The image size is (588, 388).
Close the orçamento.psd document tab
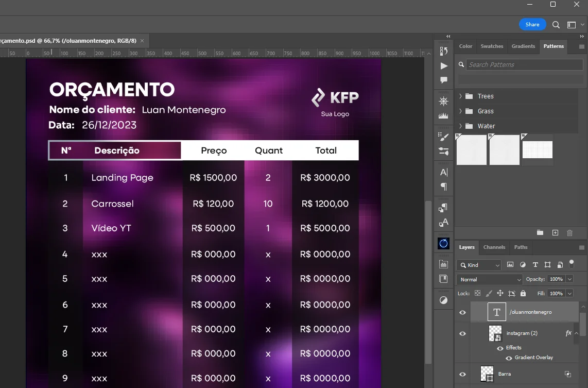[x=142, y=41]
